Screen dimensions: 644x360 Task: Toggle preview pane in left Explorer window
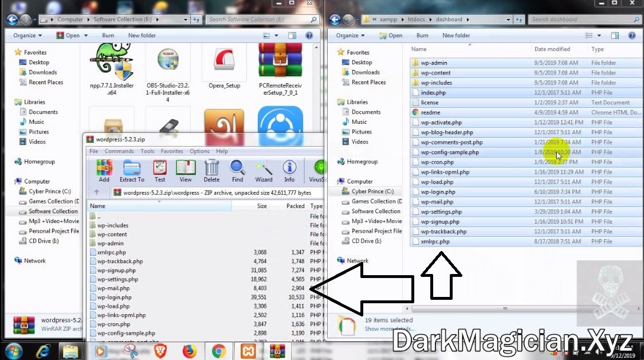click(292, 36)
